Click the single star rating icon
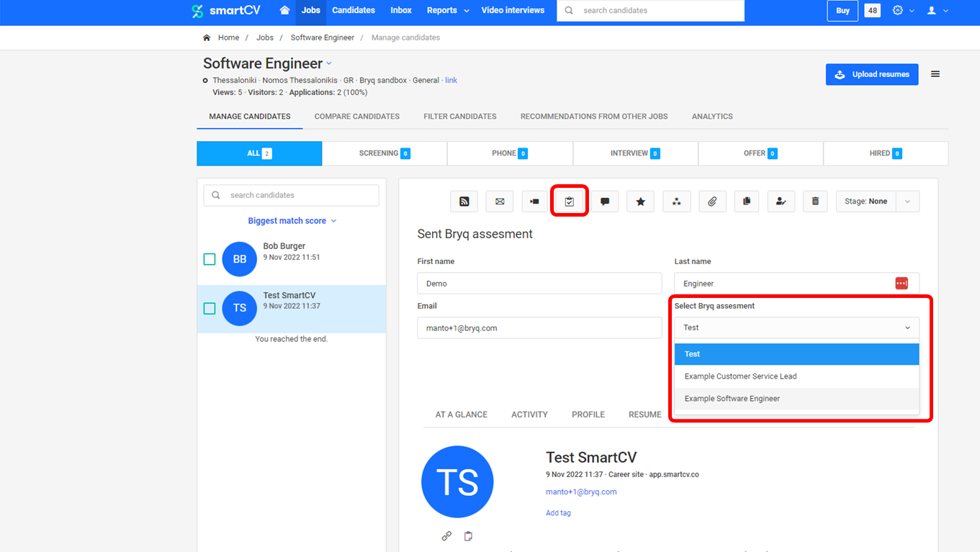The image size is (980, 552). tap(640, 202)
